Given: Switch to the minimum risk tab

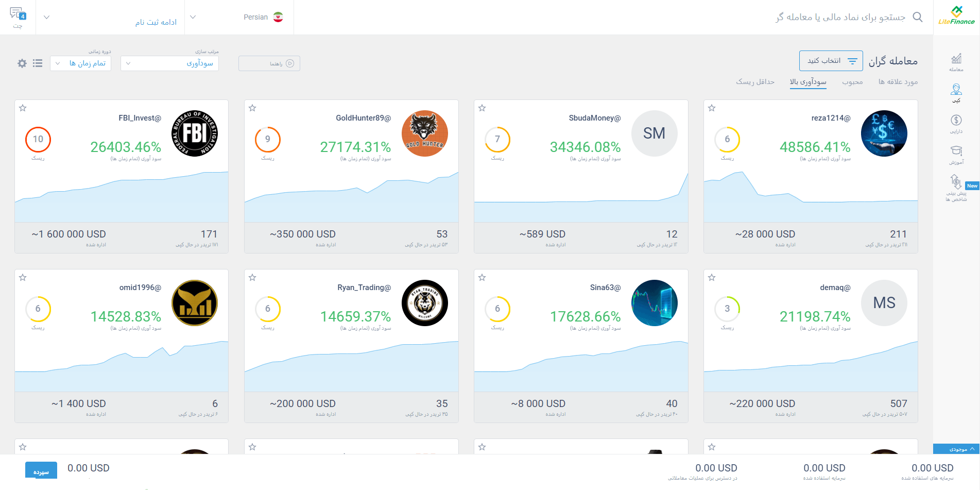Looking at the screenshot, I should click(755, 82).
